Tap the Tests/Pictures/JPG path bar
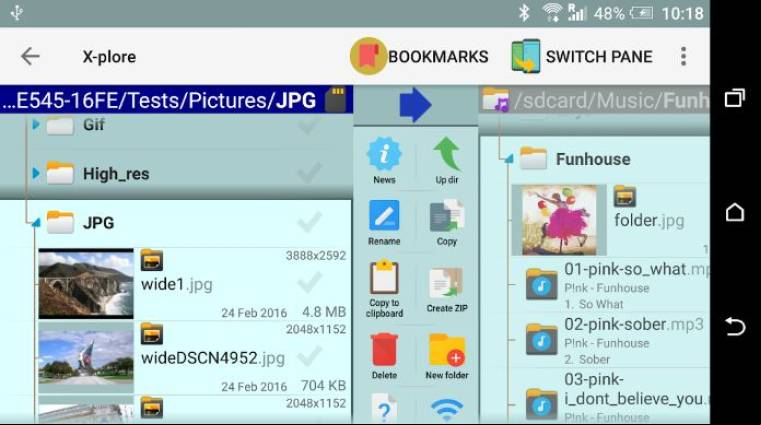The image size is (761, 425). 176,100
